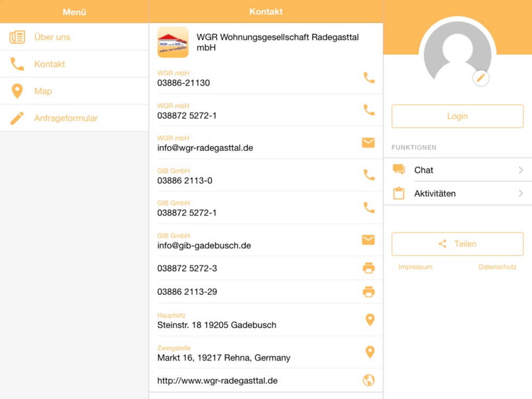
Task: Click the WGR mbH number 038872 5272-1
Action: pos(187,115)
